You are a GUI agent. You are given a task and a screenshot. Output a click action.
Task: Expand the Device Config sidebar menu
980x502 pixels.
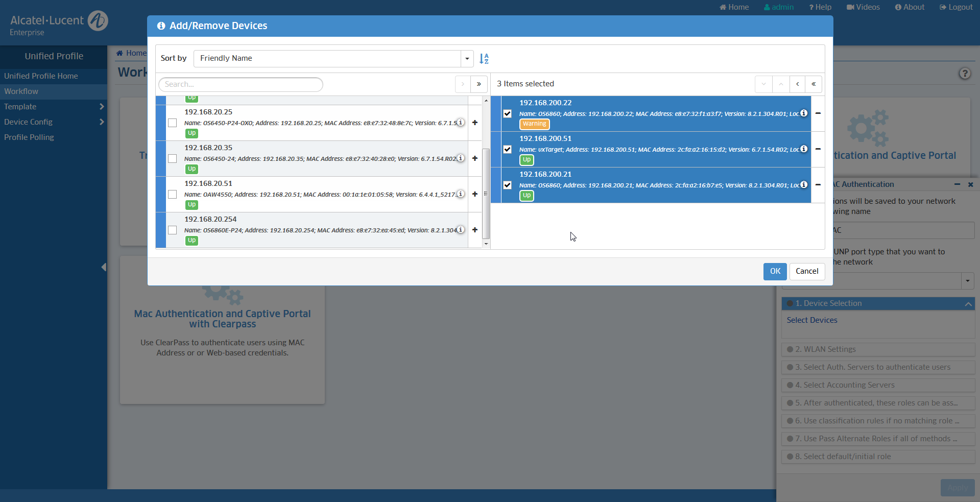coord(54,122)
